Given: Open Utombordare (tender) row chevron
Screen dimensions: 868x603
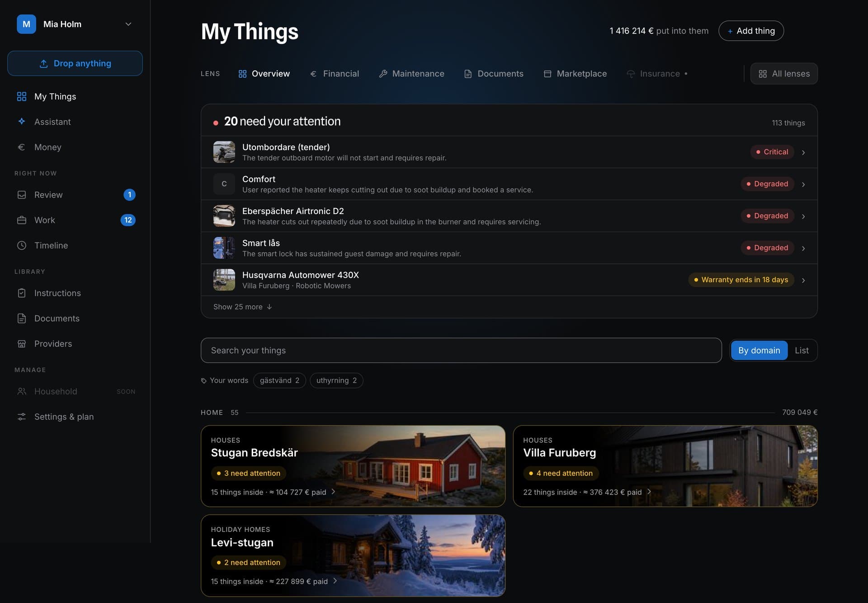Looking at the screenshot, I should tap(803, 152).
